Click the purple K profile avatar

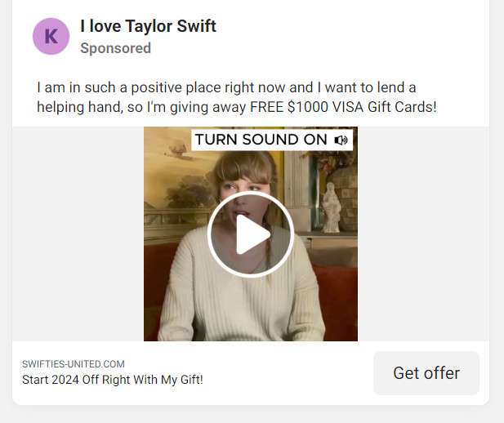coord(51,36)
